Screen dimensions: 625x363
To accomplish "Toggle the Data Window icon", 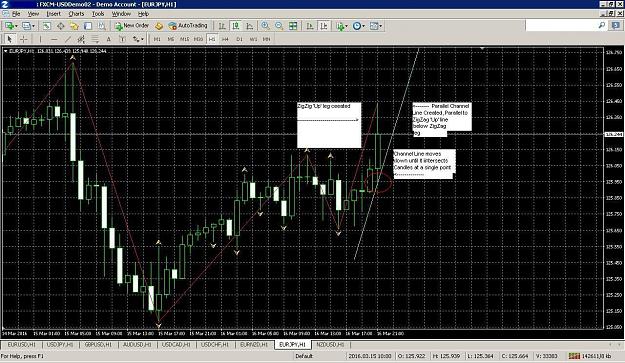I will point(61,26).
